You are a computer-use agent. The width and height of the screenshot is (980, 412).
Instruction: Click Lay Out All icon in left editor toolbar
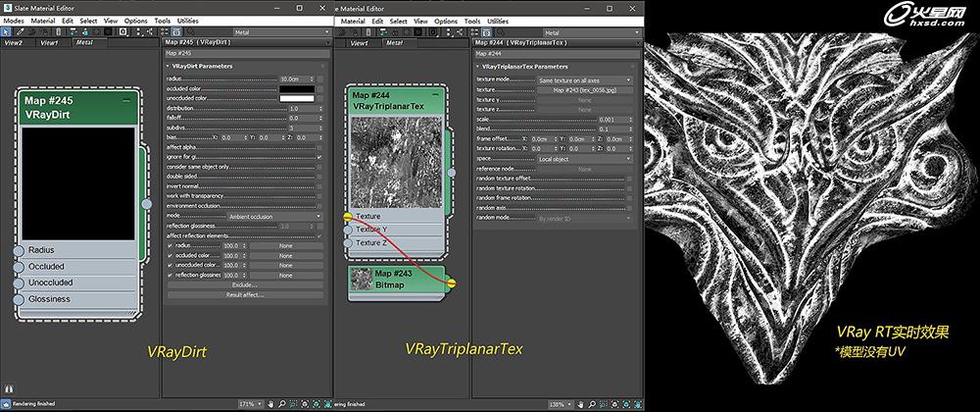(139, 31)
